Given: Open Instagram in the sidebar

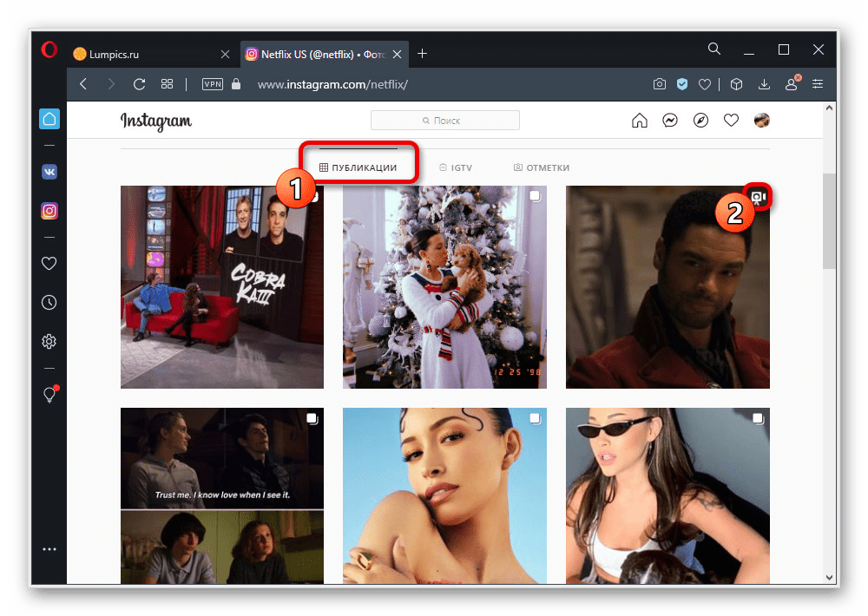Looking at the screenshot, I should (49, 211).
